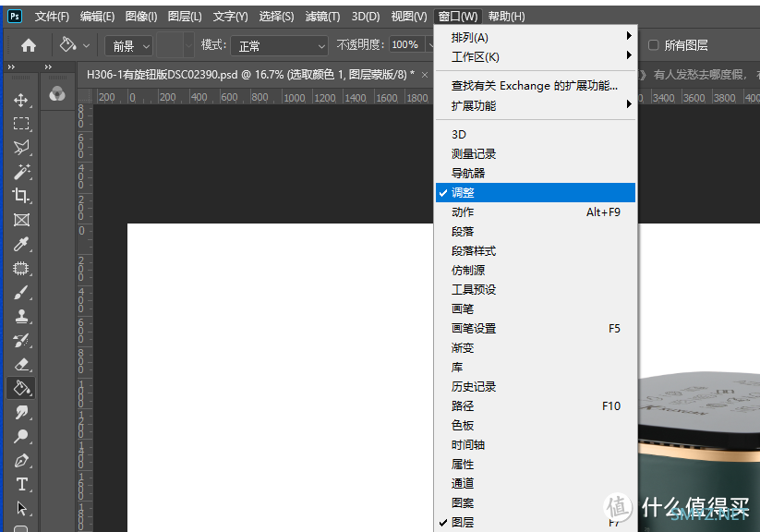The image size is (760, 532).
Task: Open the 前景 fill source dropdown
Action: pos(128,46)
